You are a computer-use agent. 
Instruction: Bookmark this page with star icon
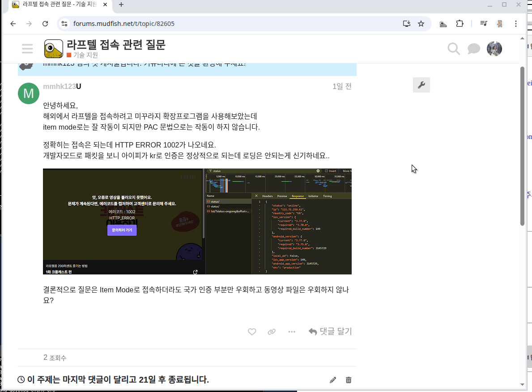tap(421, 24)
